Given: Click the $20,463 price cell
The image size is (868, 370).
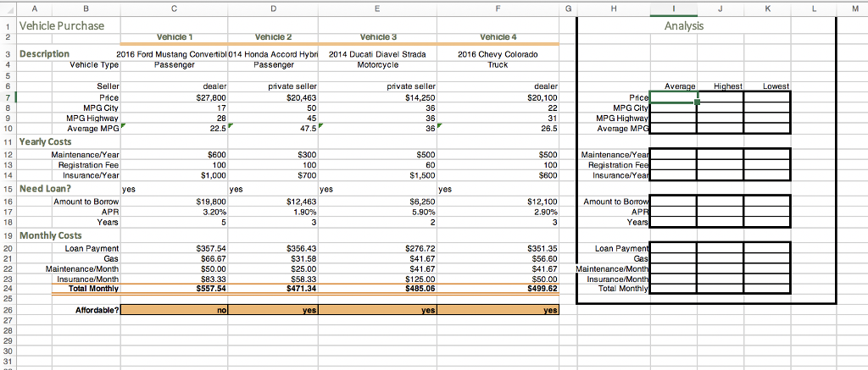Looking at the screenshot, I should (273, 97).
